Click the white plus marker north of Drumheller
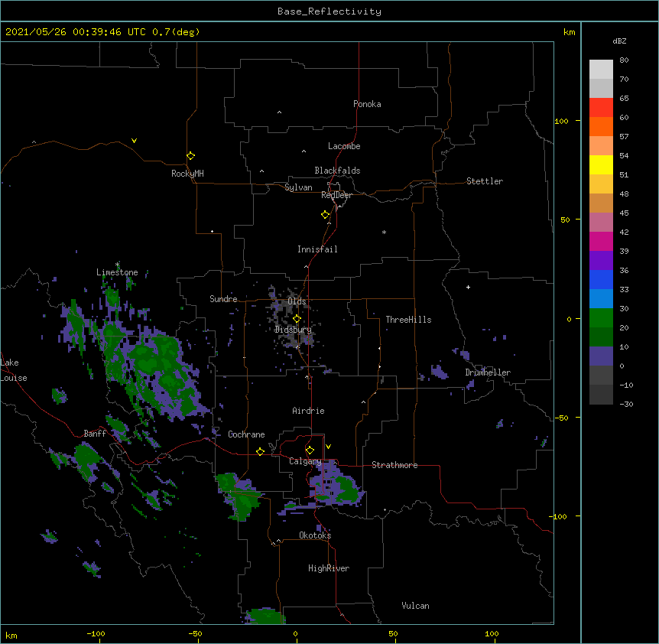The height and width of the screenshot is (644, 659). coord(468,287)
